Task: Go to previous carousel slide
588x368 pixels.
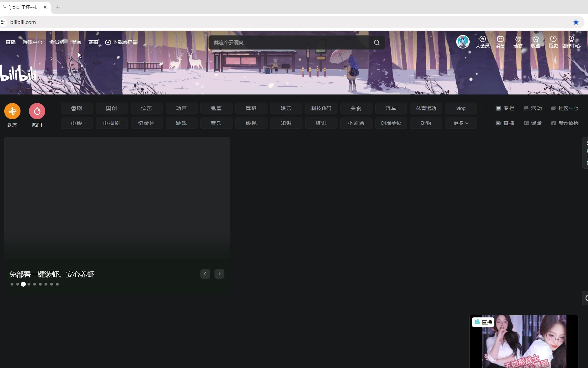Action: [x=205, y=274]
